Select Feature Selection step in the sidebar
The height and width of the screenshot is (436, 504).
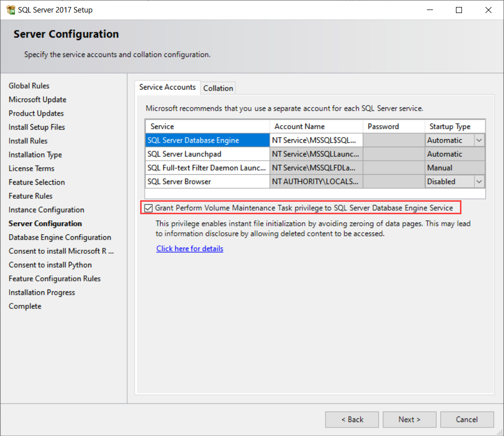coord(37,182)
